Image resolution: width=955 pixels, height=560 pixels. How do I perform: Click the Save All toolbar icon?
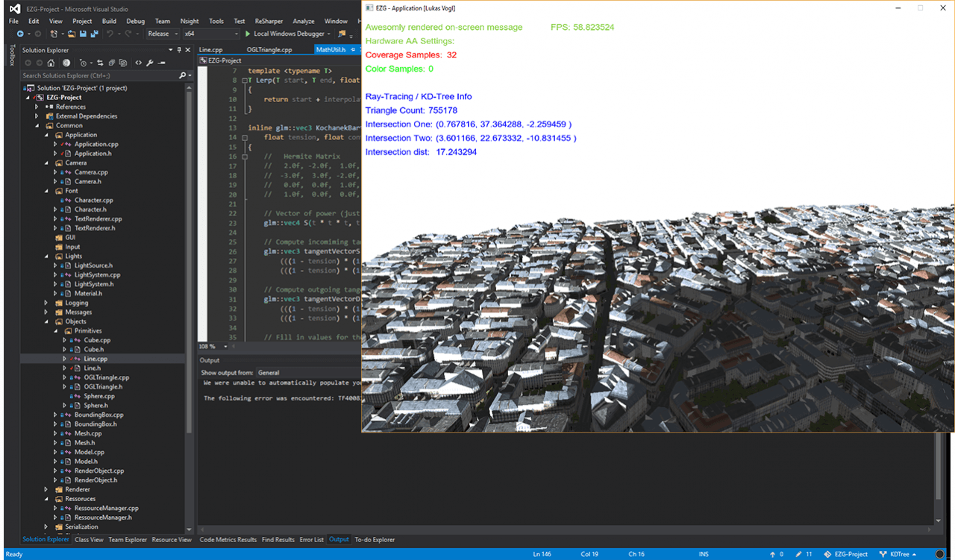(x=95, y=34)
